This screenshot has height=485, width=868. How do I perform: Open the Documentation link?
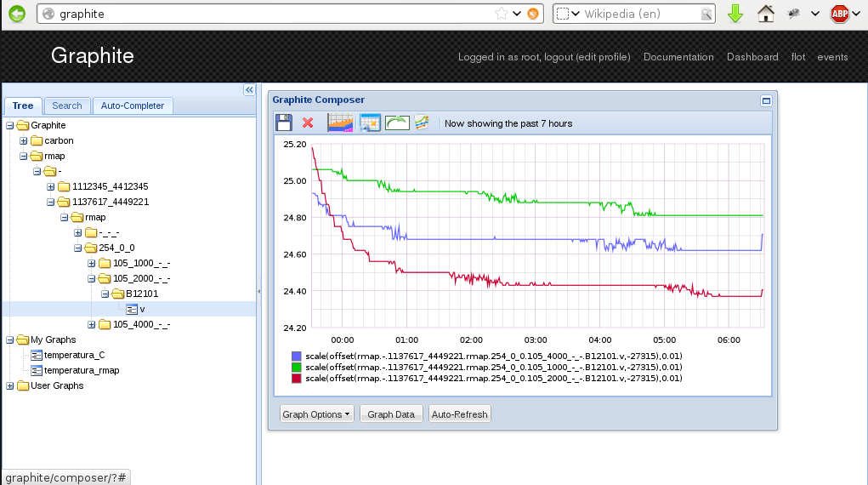tap(678, 57)
